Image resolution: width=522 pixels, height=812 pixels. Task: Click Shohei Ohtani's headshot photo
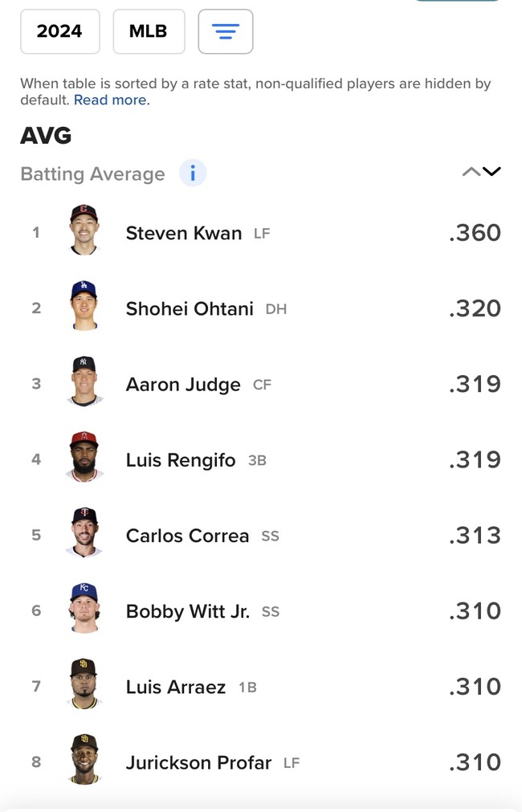coord(84,307)
